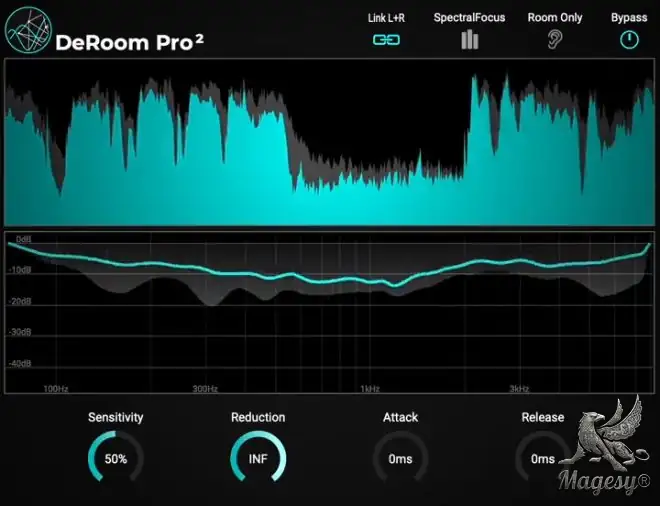The width and height of the screenshot is (660, 506).
Task: Click the -20dB gridline label
Action: [20, 301]
